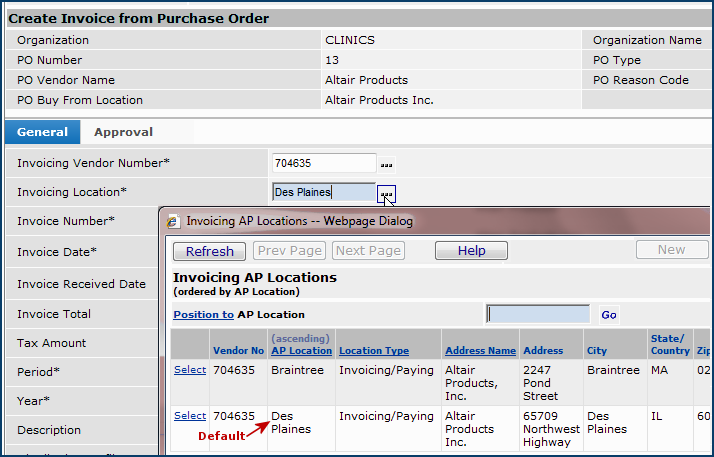Image resolution: width=714 pixels, height=457 pixels.
Task: Focus the AP Location position input box
Action: pos(538,314)
